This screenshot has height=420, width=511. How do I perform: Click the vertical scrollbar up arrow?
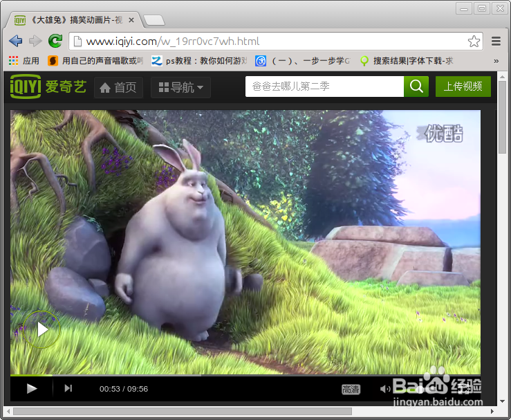[x=502, y=77]
